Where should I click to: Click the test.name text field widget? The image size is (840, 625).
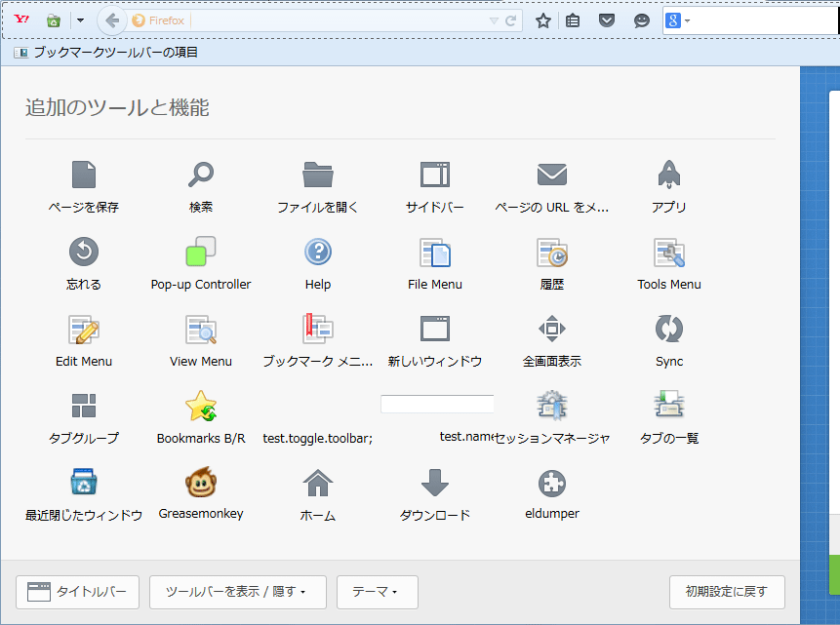tap(437, 404)
